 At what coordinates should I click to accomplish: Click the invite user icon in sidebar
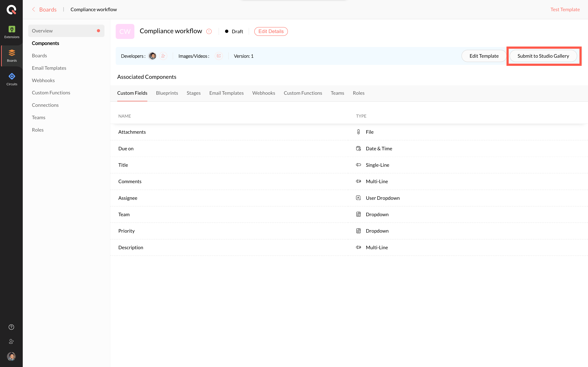coord(11,341)
